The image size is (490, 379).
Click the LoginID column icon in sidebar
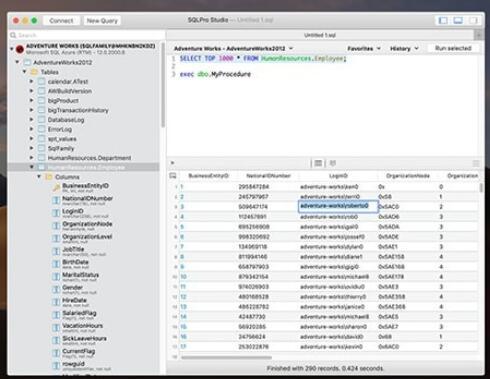(x=56, y=213)
